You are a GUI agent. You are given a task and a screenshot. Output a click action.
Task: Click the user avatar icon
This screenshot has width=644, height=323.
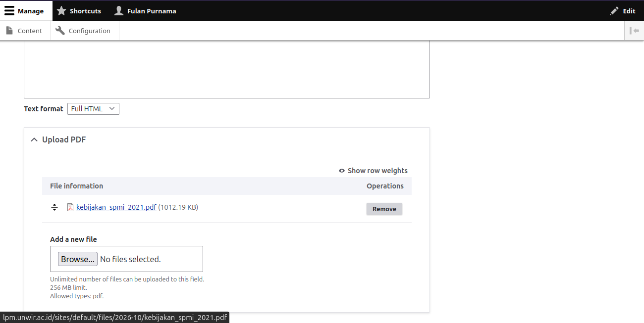coord(119,11)
